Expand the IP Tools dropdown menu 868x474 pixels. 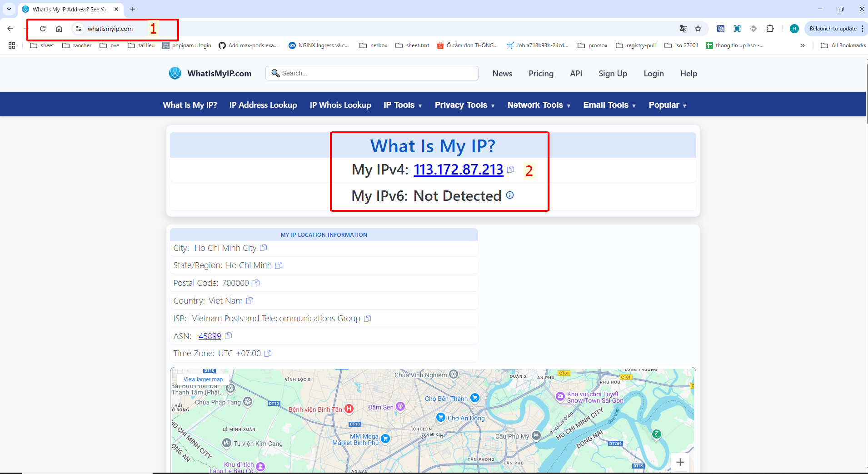[403, 105]
